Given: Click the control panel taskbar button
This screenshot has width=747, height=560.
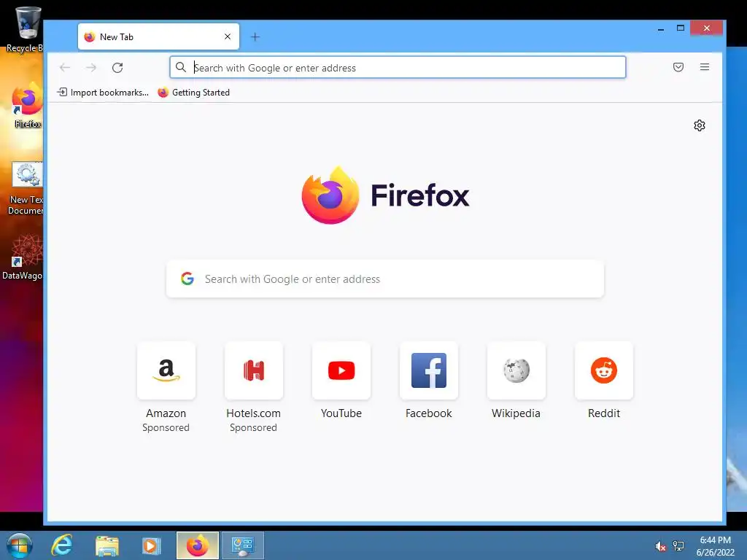Looking at the screenshot, I should click(242, 545).
